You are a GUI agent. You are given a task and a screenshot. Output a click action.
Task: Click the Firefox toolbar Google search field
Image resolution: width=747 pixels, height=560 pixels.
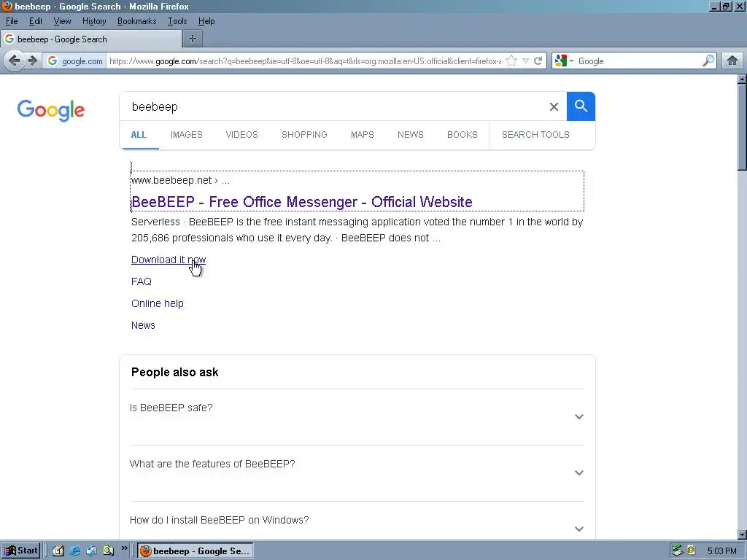(638, 61)
